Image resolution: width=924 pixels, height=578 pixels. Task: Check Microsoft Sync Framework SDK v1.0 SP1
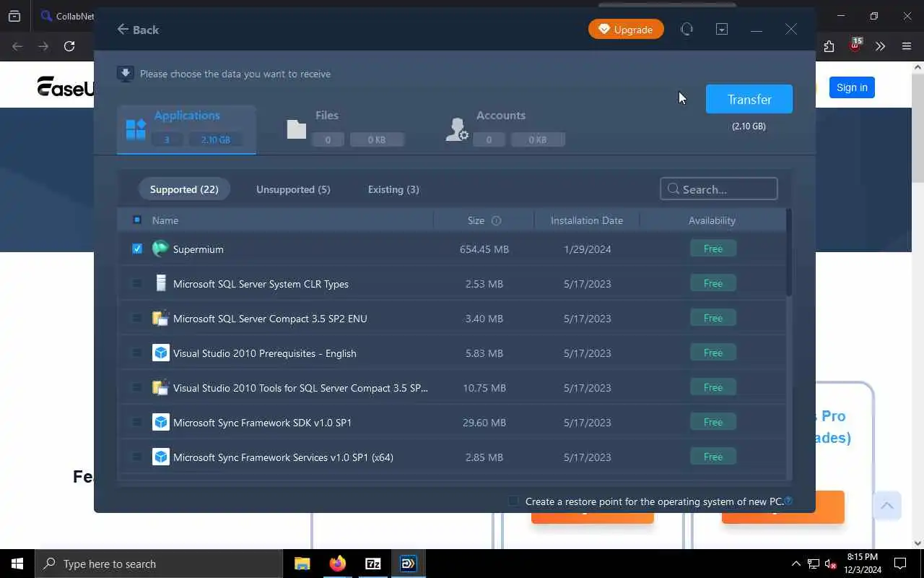[137, 422]
